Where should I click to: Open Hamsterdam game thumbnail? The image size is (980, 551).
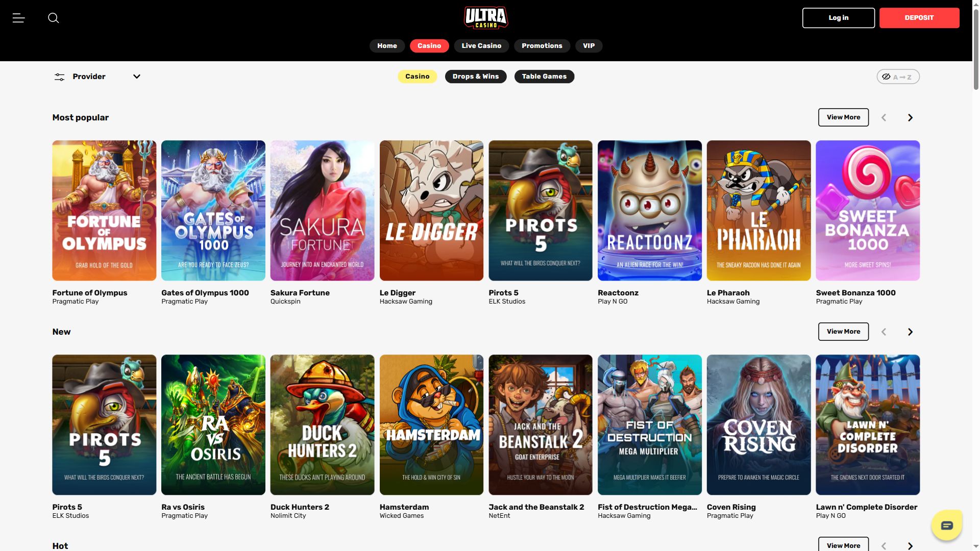tap(431, 424)
